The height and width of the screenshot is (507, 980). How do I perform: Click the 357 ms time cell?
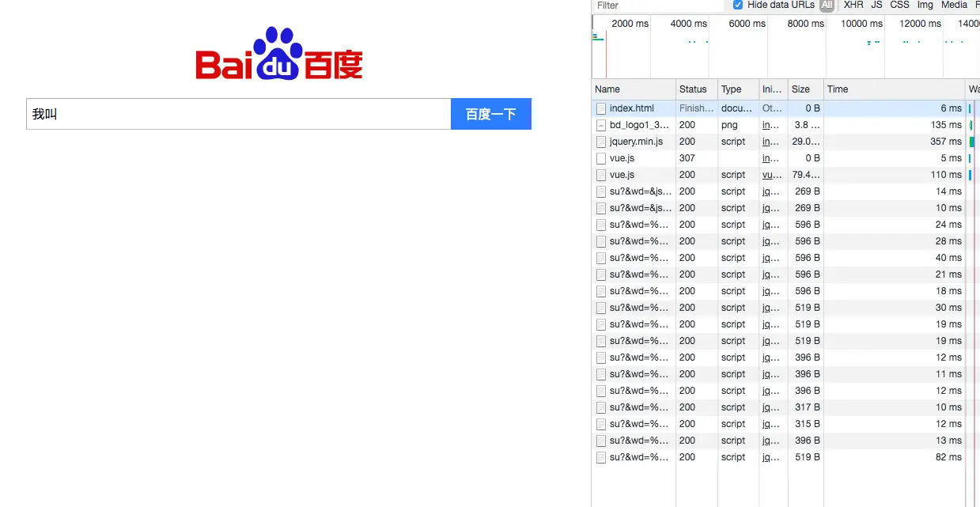point(946,142)
